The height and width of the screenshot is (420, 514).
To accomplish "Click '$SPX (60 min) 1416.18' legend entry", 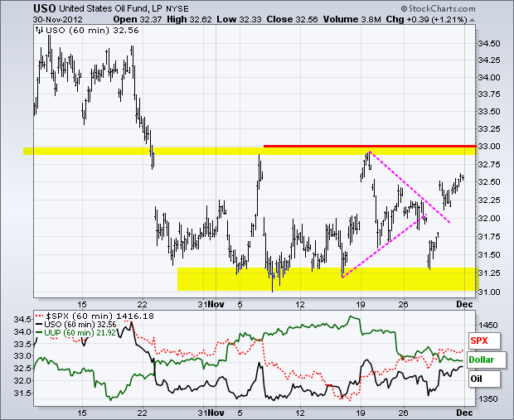I will click(95, 316).
